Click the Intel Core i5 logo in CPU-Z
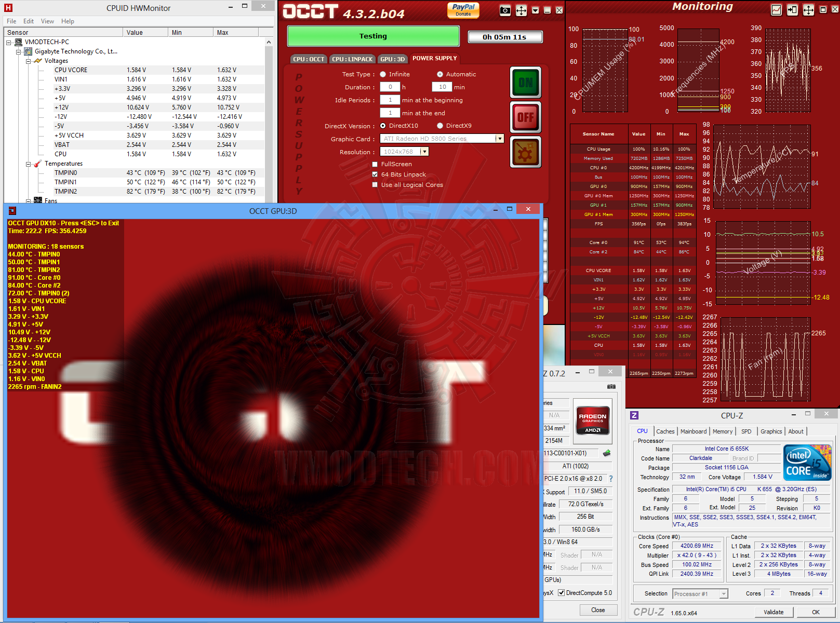 click(x=807, y=463)
